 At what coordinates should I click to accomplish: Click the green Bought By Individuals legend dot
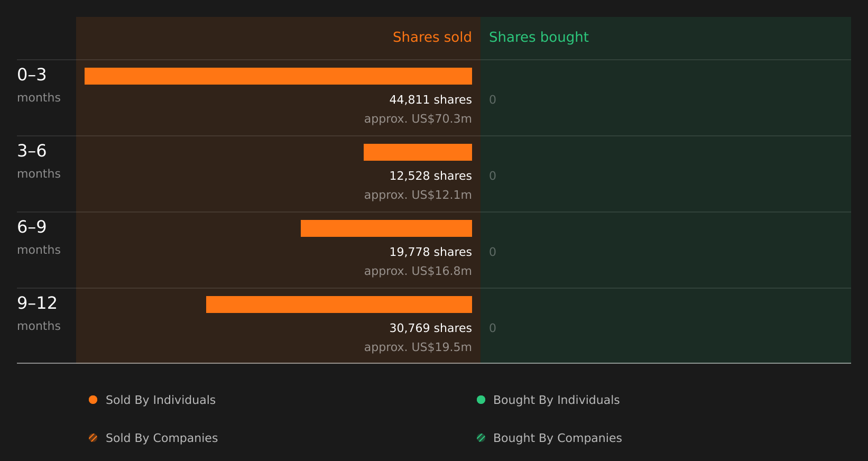coord(481,400)
